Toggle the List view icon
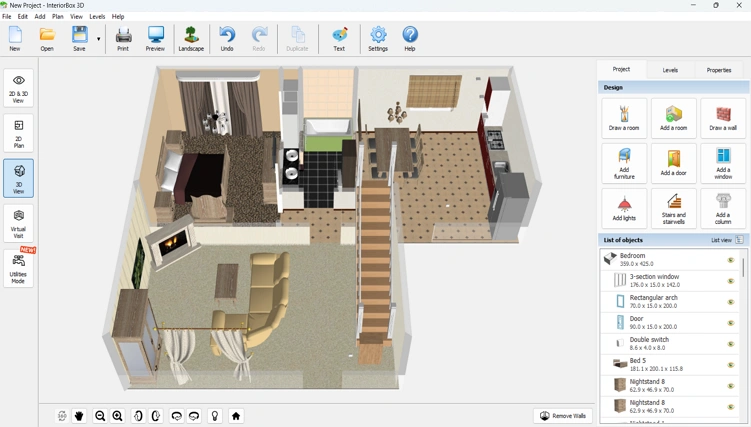751x427 pixels. click(x=740, y=240)
